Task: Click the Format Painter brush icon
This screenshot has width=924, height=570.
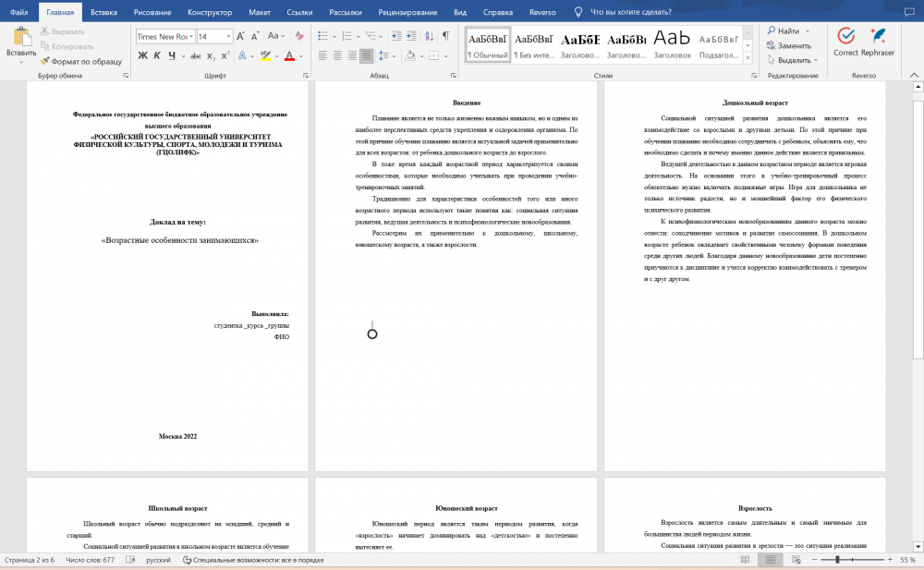Action: [44, 61]
